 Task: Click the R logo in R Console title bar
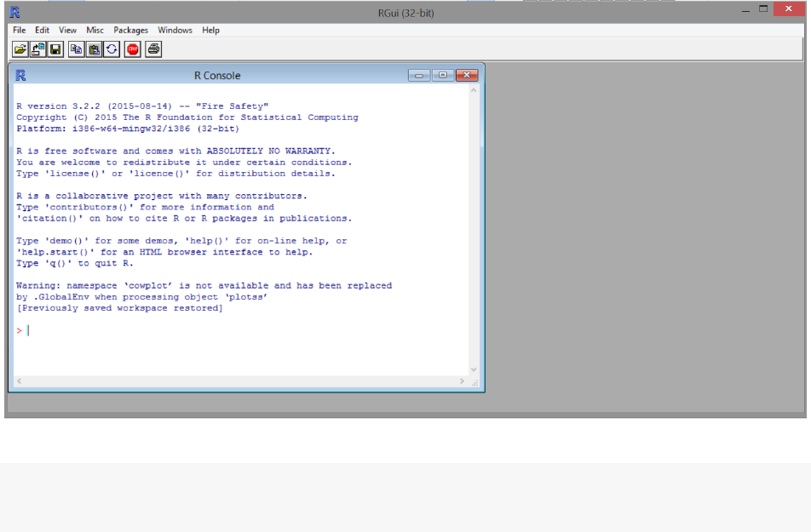pyautogui.click(x=20, y=76)
